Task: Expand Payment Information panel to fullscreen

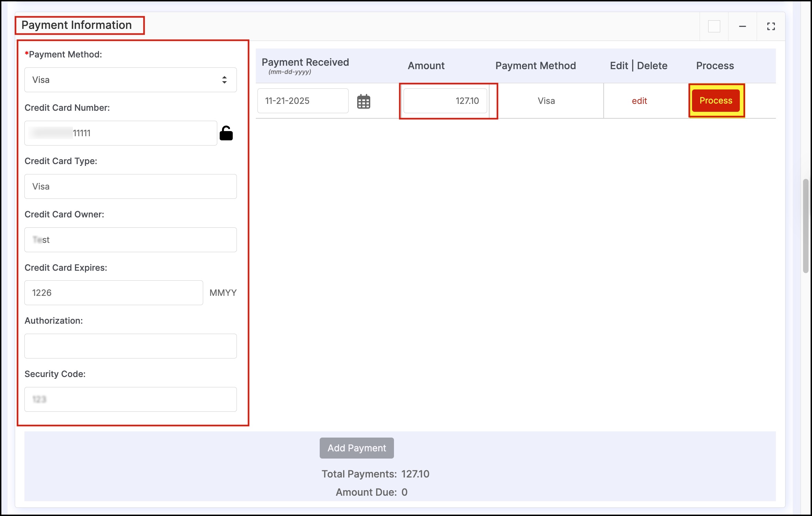Action: pos(771,26)
